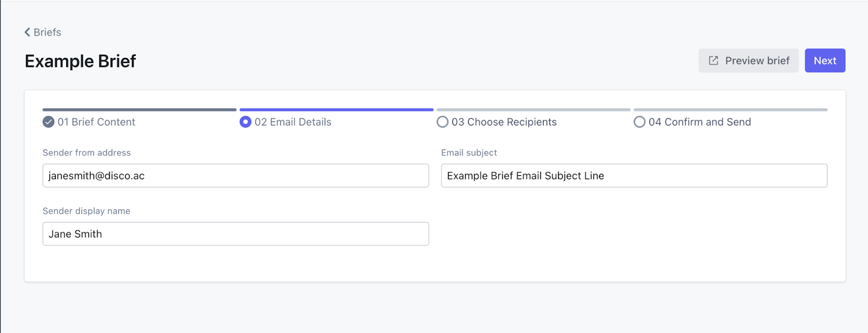
Task: Click into the Sender display name field
Action: [235, 234]
